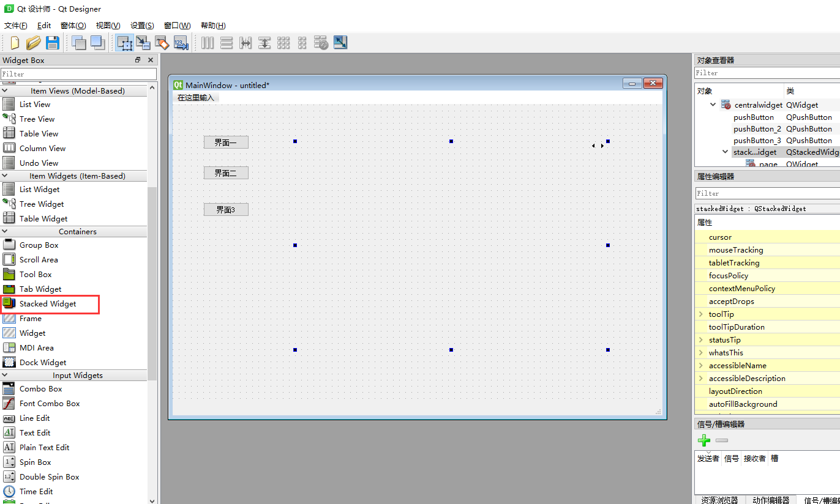840x504 pixels.
Task: Toggle the Edit Widgets mode button
Action: [124, 43]
